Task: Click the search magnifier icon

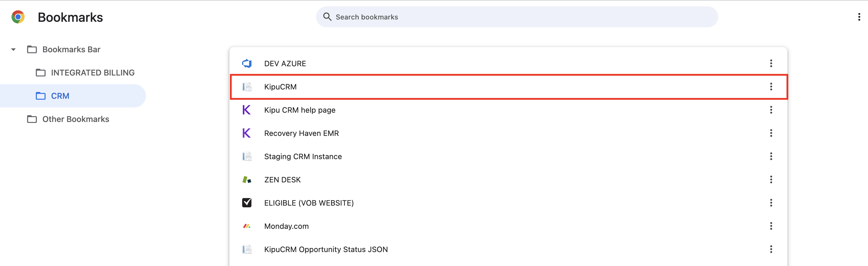Action: 327,17
